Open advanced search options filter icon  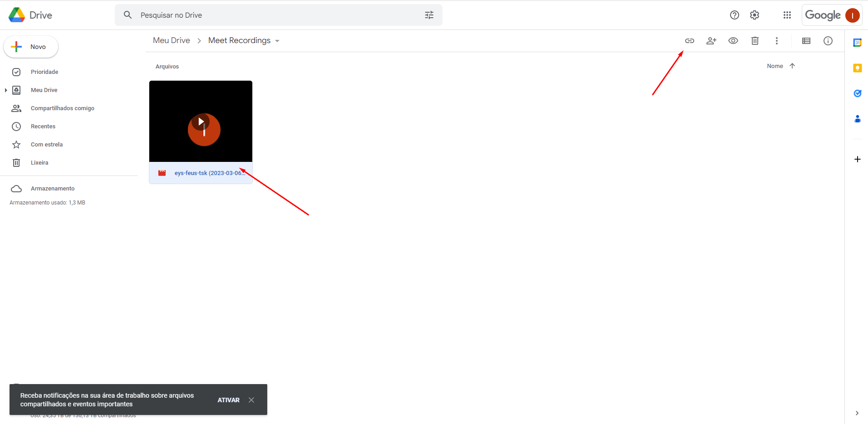coord(429,15)
